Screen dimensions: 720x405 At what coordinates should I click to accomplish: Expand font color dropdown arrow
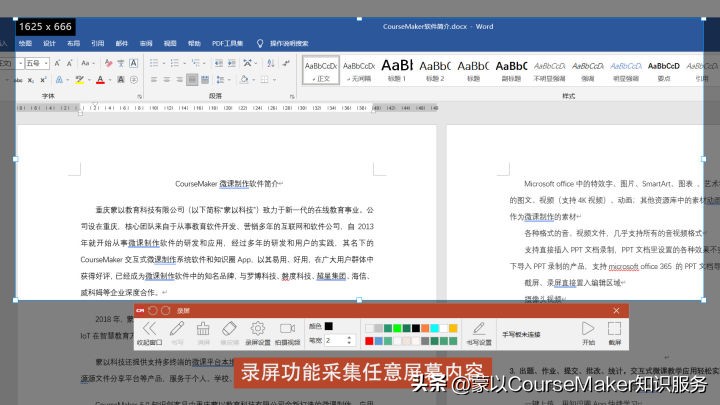(x=110, y=80)
